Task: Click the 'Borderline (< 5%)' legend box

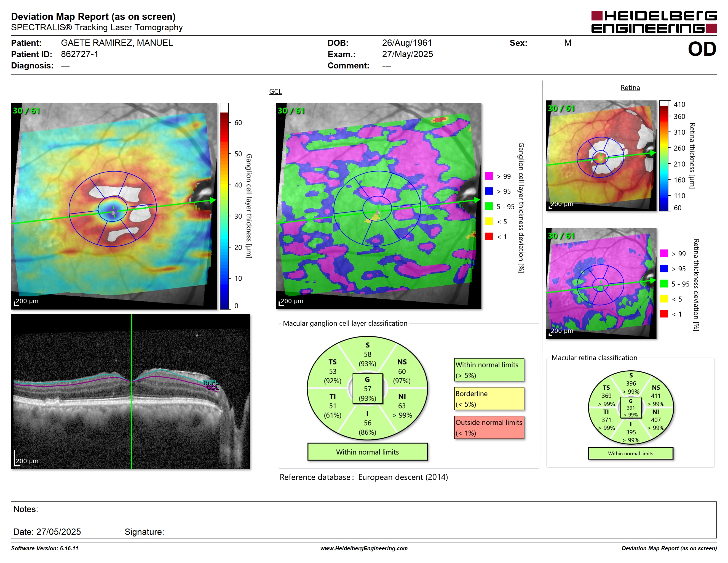Action: [489, 399]
